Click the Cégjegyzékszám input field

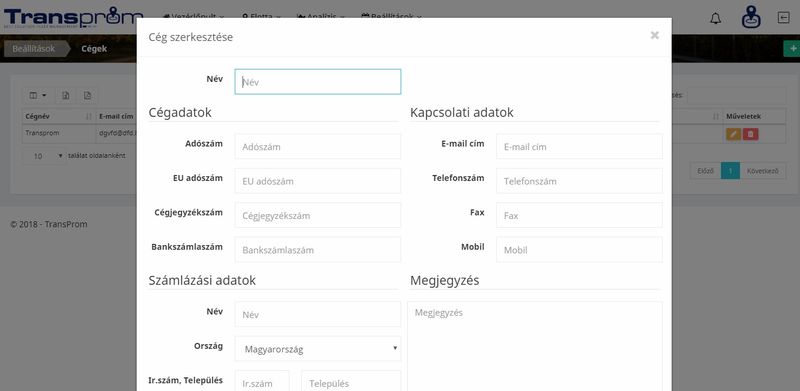click(x=318, y=215)
